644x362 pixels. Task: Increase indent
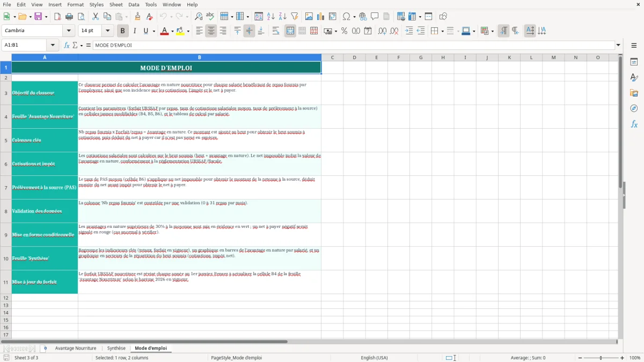(x=409, y=31)
